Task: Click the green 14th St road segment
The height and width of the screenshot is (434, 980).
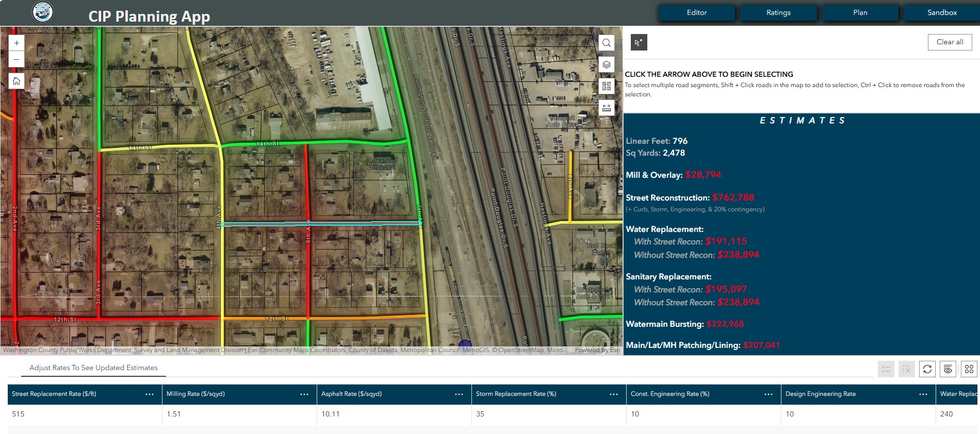Action: coord(315,143)
